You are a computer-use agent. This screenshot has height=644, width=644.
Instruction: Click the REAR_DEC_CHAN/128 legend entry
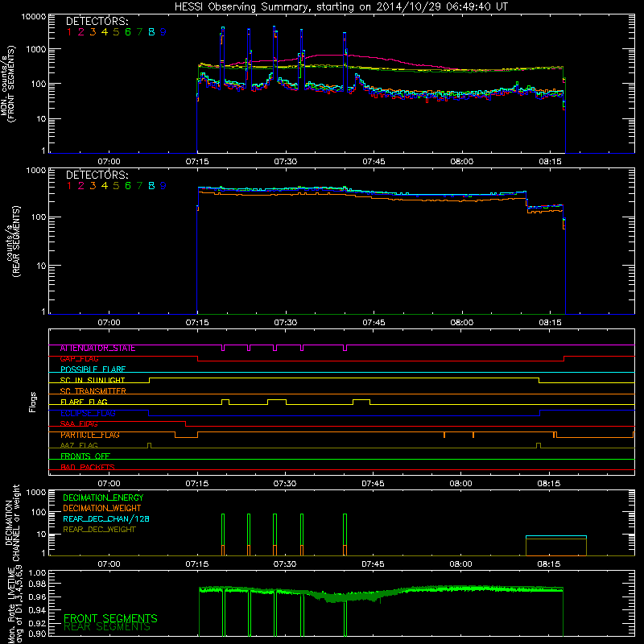tap(106, 519)
